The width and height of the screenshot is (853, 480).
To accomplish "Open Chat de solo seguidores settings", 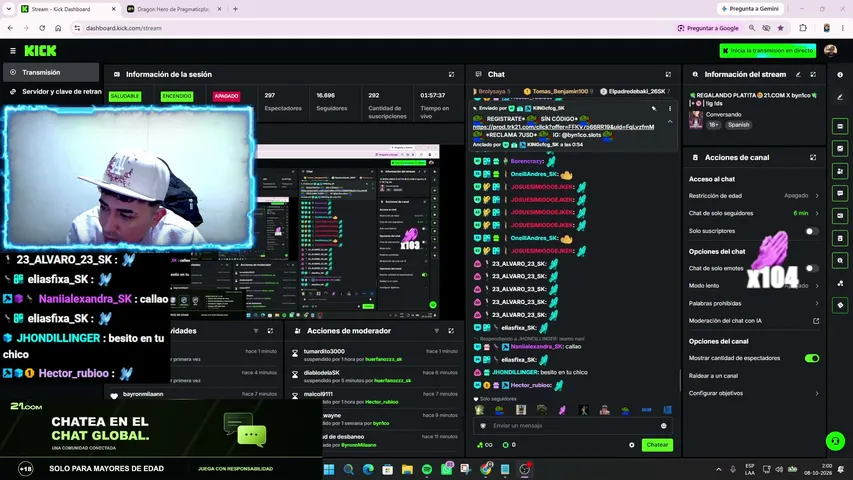I will pos(753,213).
